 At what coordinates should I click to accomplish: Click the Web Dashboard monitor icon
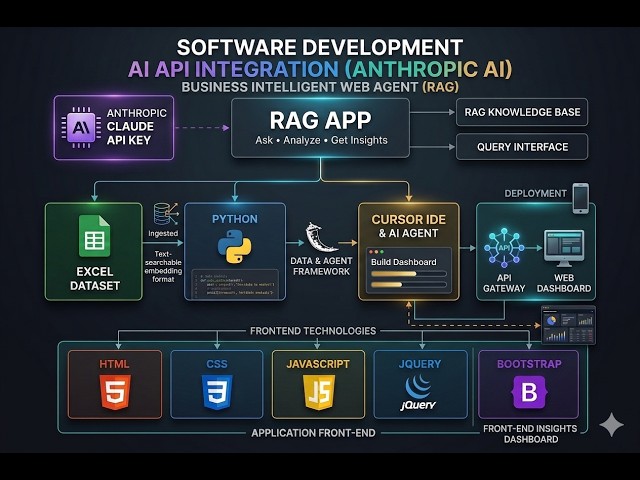tap(564, 248)
